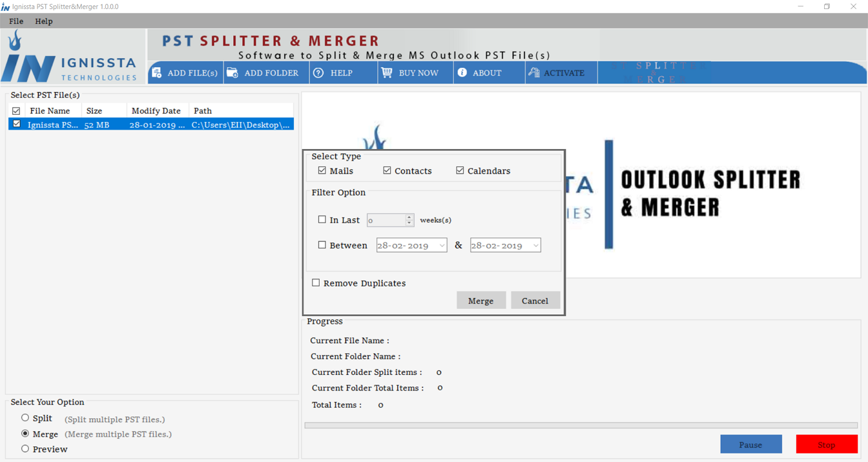Click the 'Current File Name :' label
The image size is (868, 462).
[349, 341]
